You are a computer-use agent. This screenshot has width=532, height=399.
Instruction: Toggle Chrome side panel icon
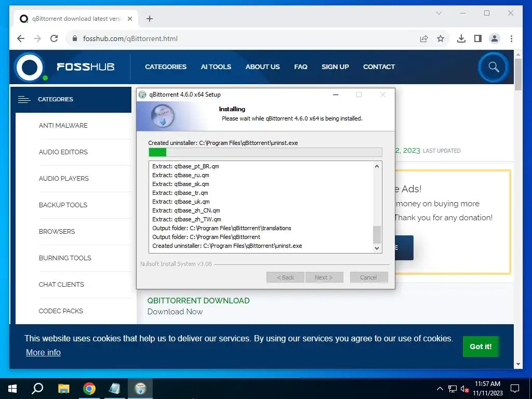click(478, 38)
